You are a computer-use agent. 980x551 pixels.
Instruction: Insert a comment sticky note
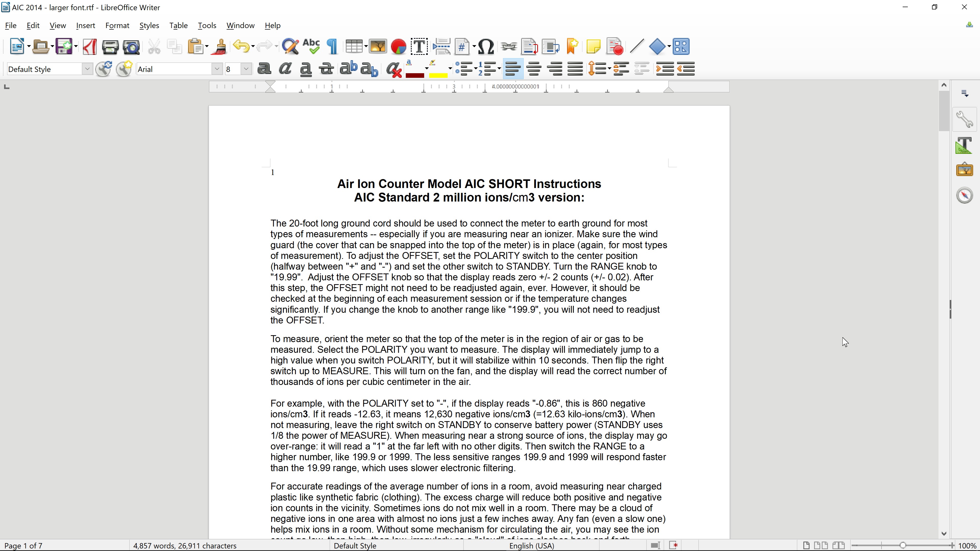(x=593, y=47)
